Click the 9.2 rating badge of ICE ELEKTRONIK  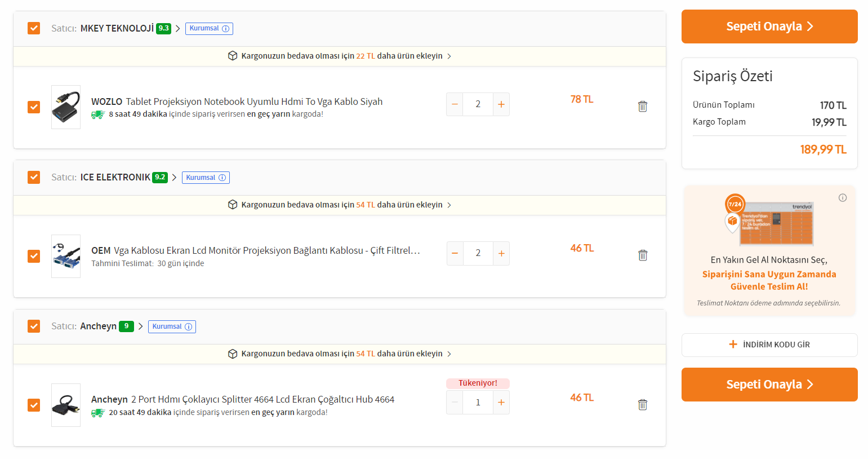click(x=160, y=177)
